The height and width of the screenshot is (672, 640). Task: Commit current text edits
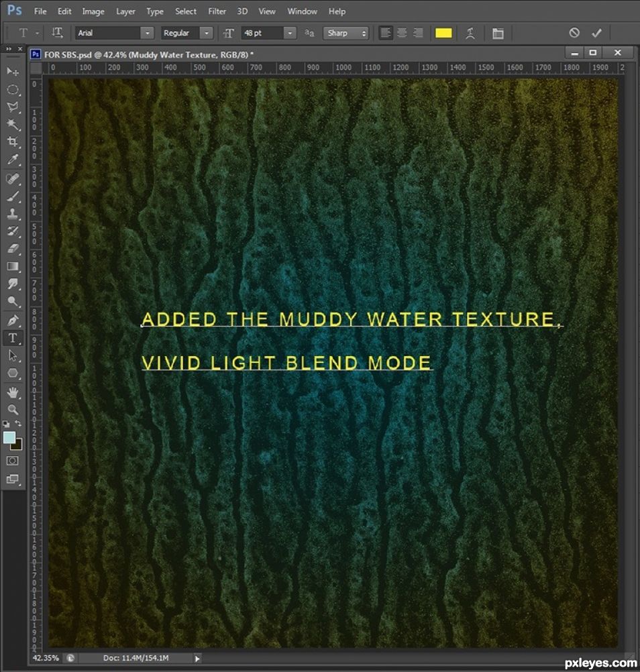tap(596, 33)
